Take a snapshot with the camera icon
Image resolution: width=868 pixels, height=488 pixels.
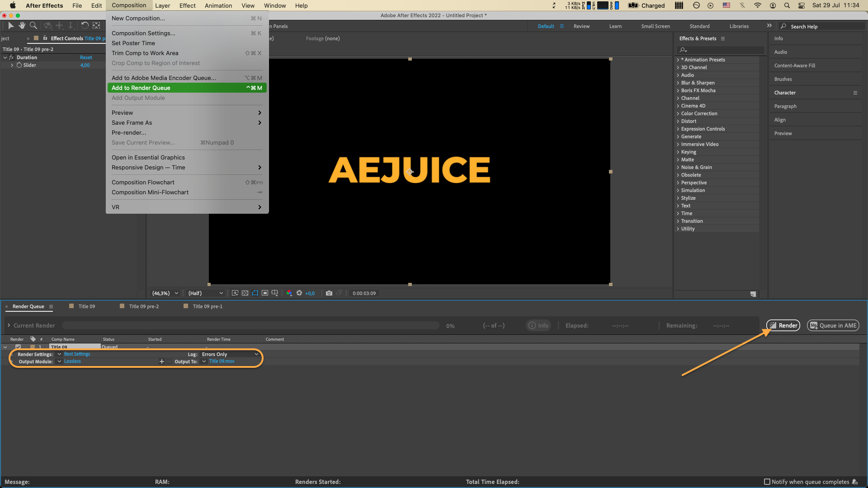point(329,293)
